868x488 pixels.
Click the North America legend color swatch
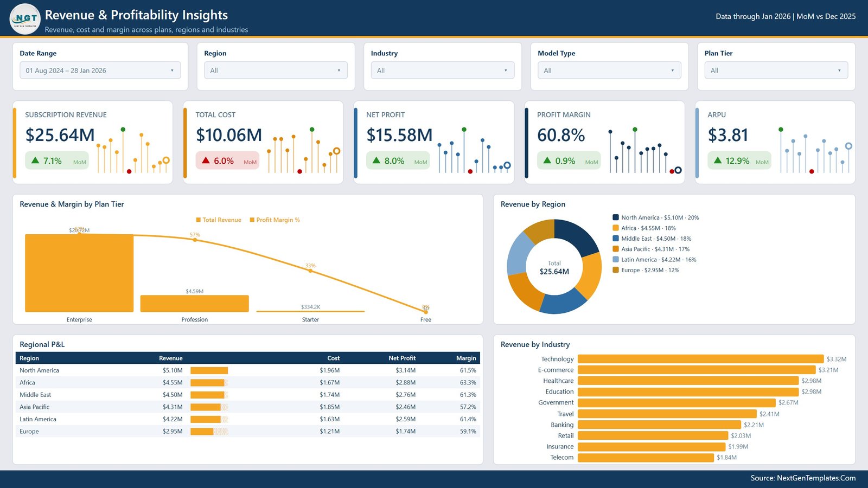coord(616,217)
